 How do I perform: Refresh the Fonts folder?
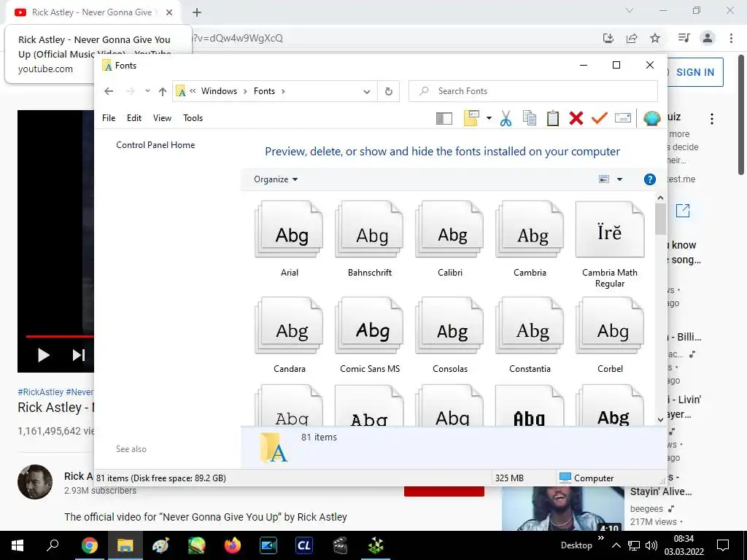pyautogui.click(x=389, y=91)
